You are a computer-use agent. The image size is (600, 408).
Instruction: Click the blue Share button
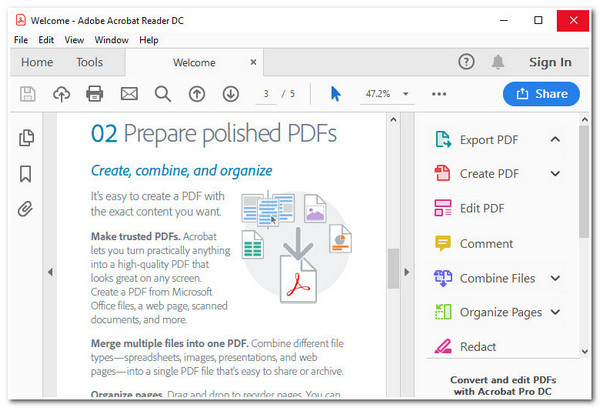click(x=541, y=94)
